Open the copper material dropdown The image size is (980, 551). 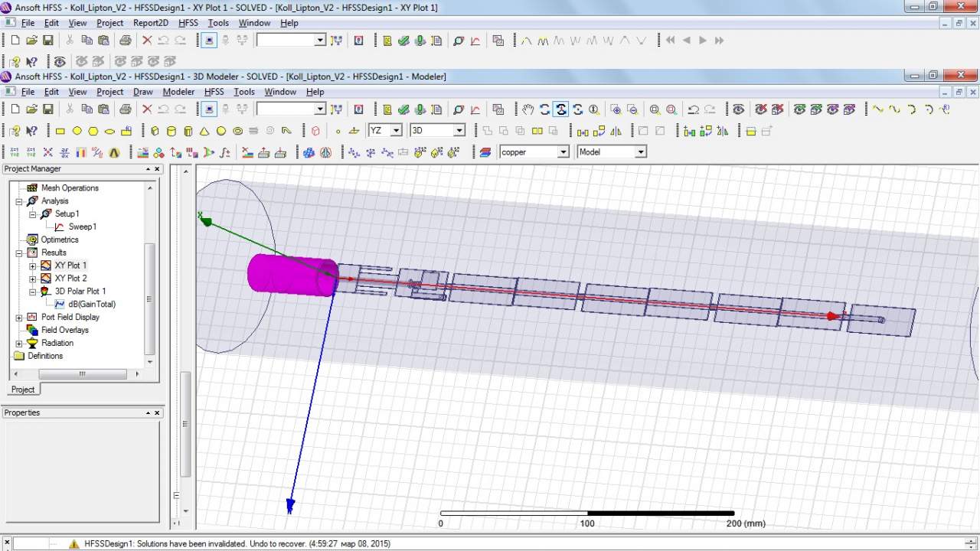pyautogui.click(x=563, y=152)
